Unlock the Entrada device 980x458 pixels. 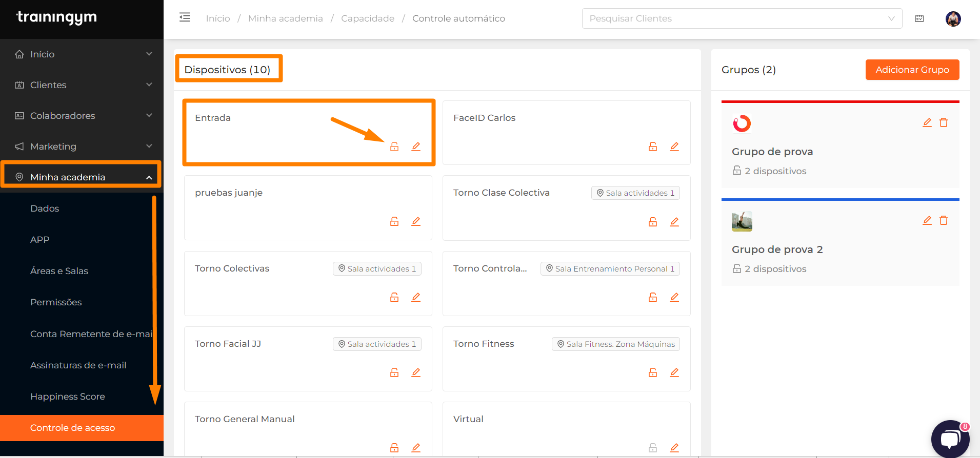(x=394, y=147)
